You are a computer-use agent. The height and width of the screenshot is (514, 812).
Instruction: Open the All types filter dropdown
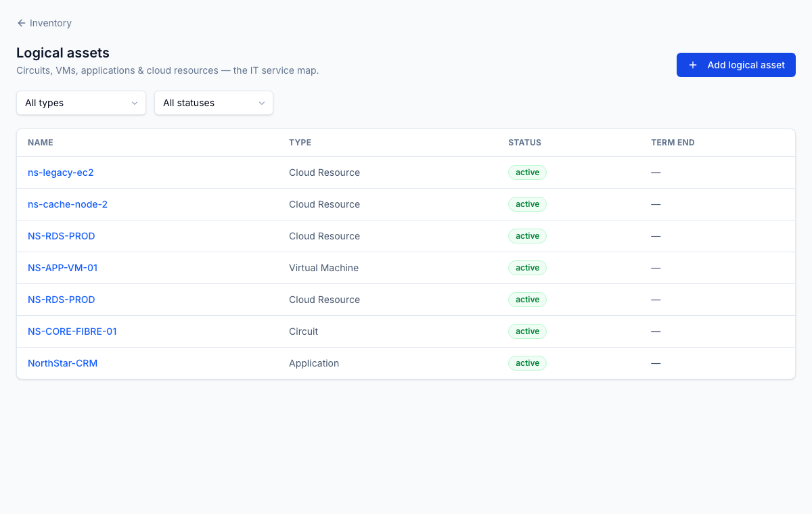(81, 103)
